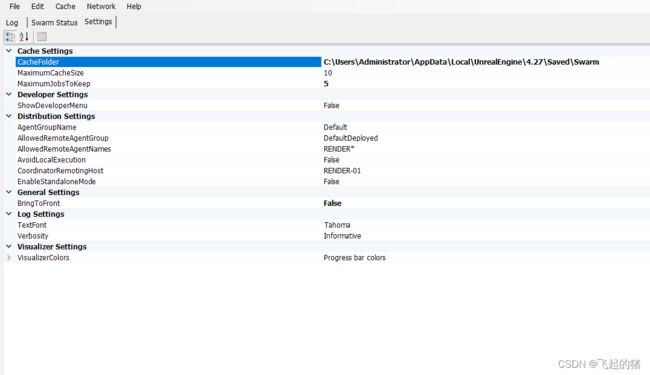Select the Settings tab
Viewport: 650px width, 375px height.
(x=98, y=22)
